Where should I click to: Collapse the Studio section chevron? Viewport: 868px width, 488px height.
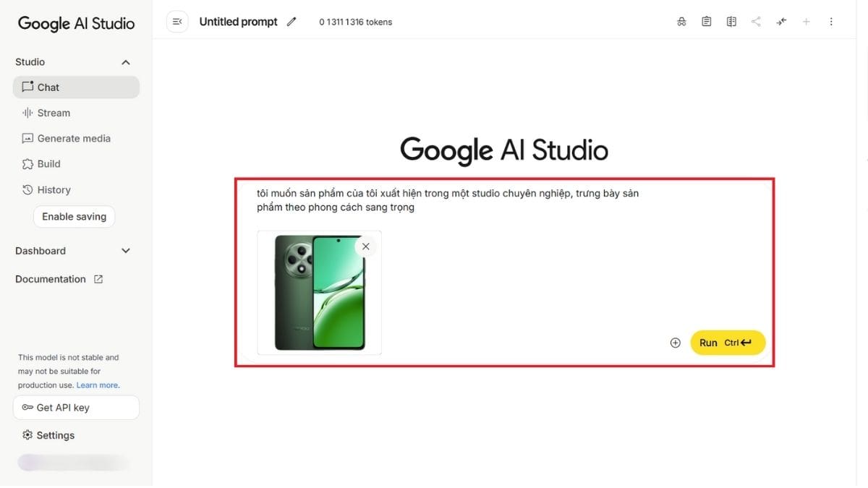pos(126,62)
